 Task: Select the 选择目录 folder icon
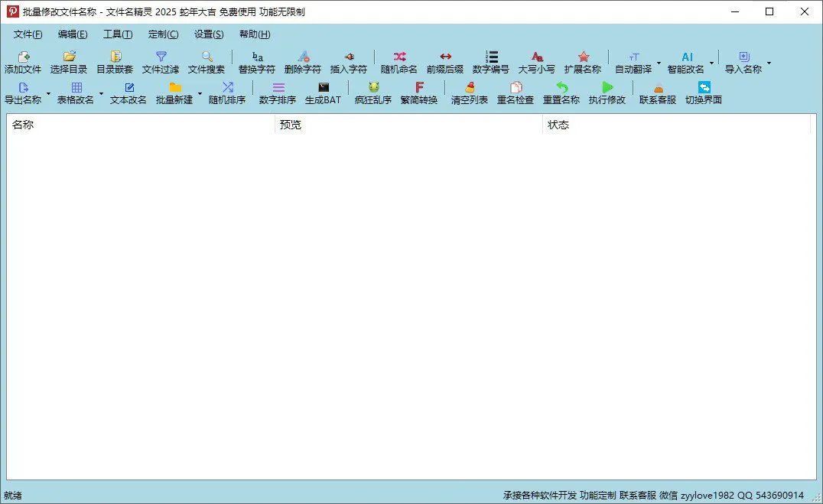[68, 61]
